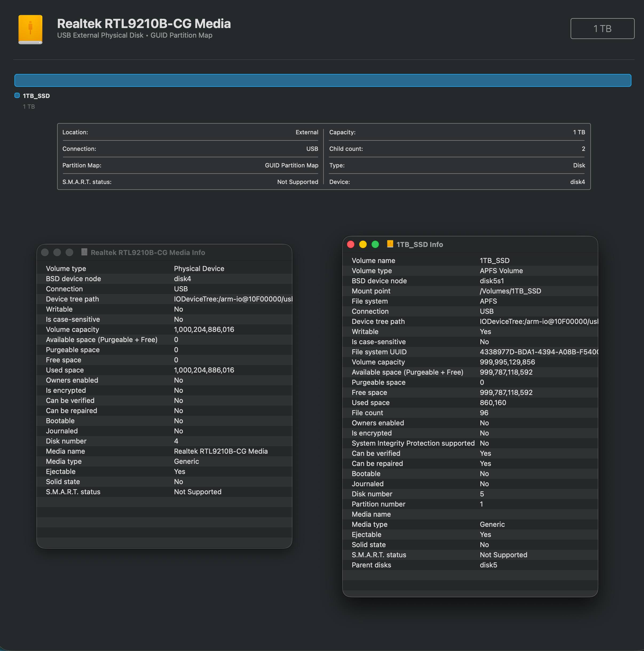
Task: Select the "Connection:" row in summary table
Action: [x=190, y=148]
